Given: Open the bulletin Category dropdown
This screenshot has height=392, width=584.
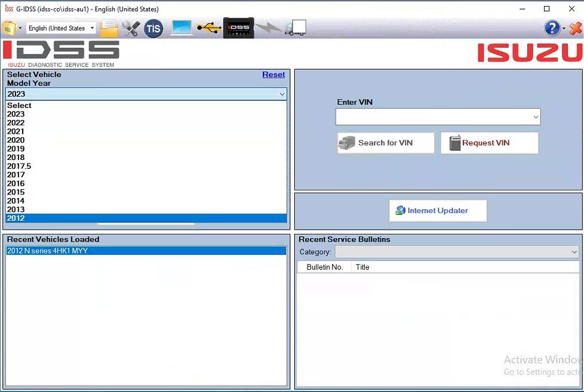Looking at the screenshot, I should pyautogui.click(x=457, y=252).
